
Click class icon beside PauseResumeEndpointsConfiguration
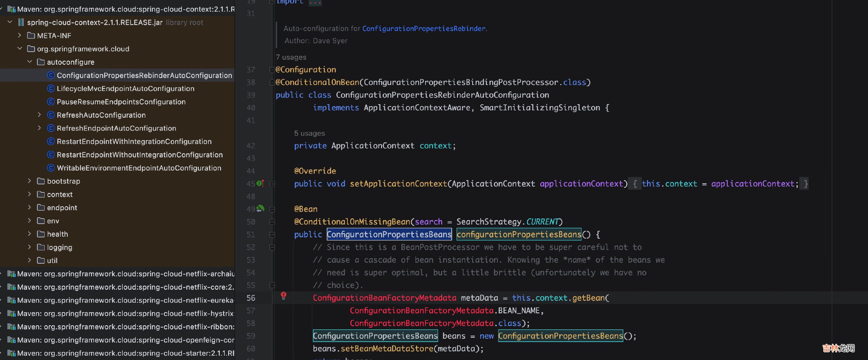51,101
